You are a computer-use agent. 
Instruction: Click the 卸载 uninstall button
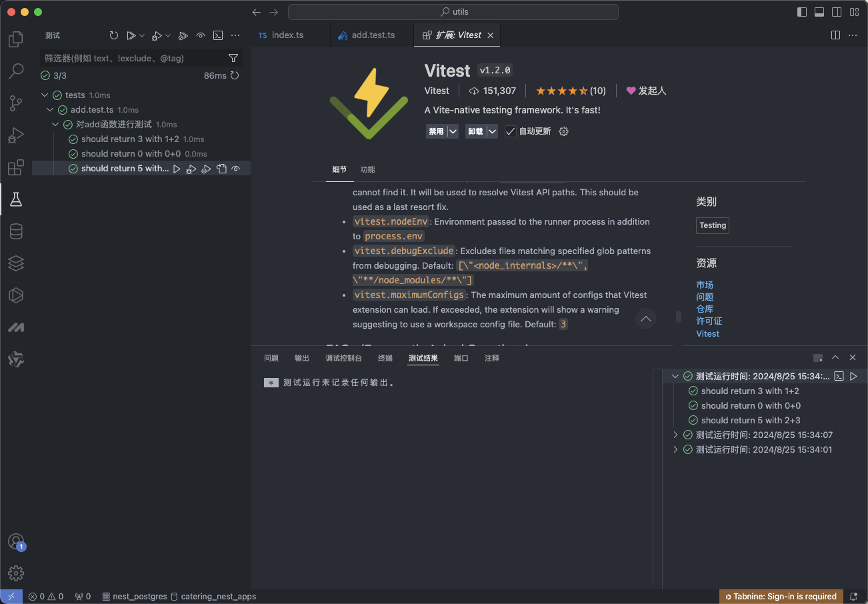coord(475,131)
